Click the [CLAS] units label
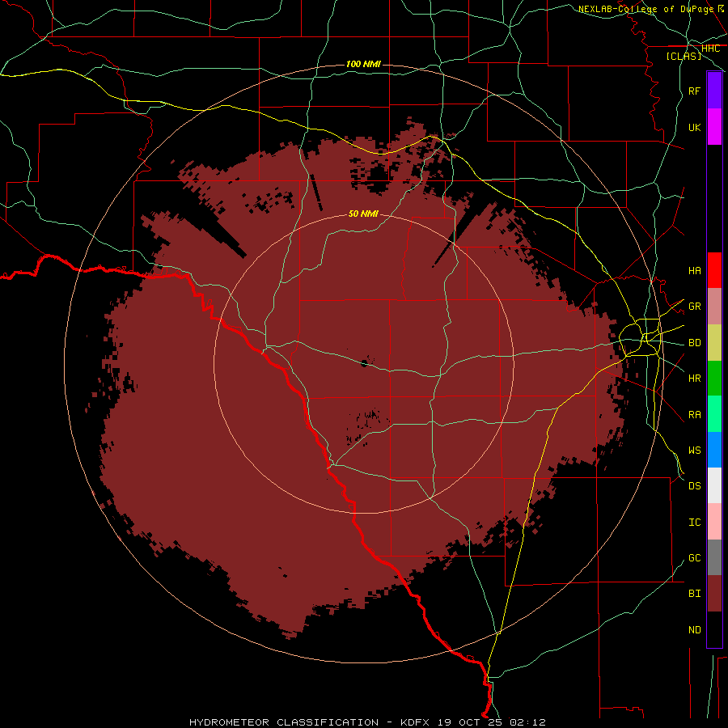The image size is (728, 728). tap(684, 56)
